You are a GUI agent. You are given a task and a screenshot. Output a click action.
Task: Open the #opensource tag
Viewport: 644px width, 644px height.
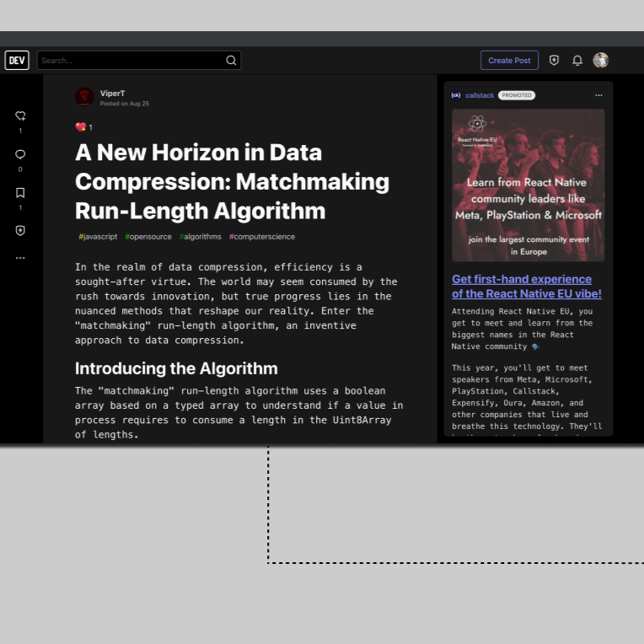click(x=148, y=237)
